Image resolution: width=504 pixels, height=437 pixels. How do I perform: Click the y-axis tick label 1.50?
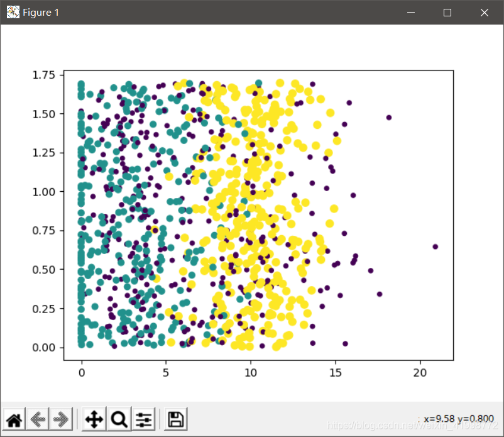(x=44, y=114)
